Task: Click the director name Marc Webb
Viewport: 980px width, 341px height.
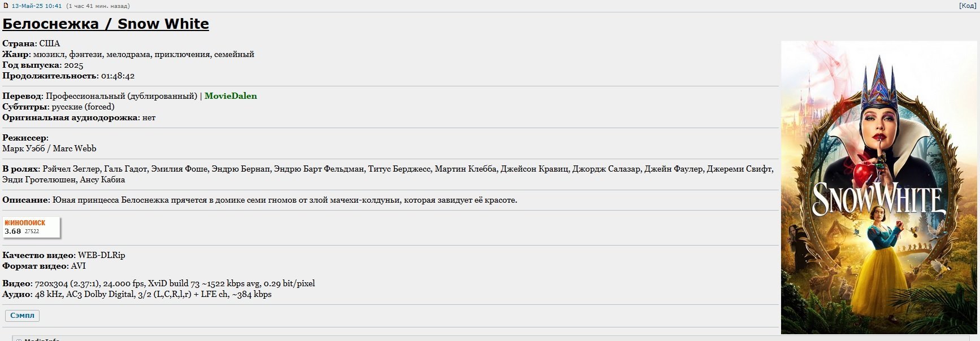Action: pos(75,148)
